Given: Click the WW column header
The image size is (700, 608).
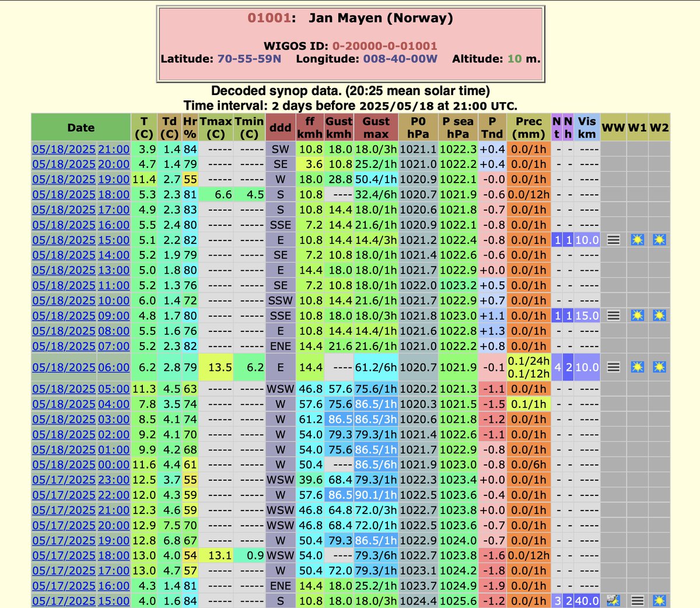Looking at the screenshot, I should tap(613, 128).
